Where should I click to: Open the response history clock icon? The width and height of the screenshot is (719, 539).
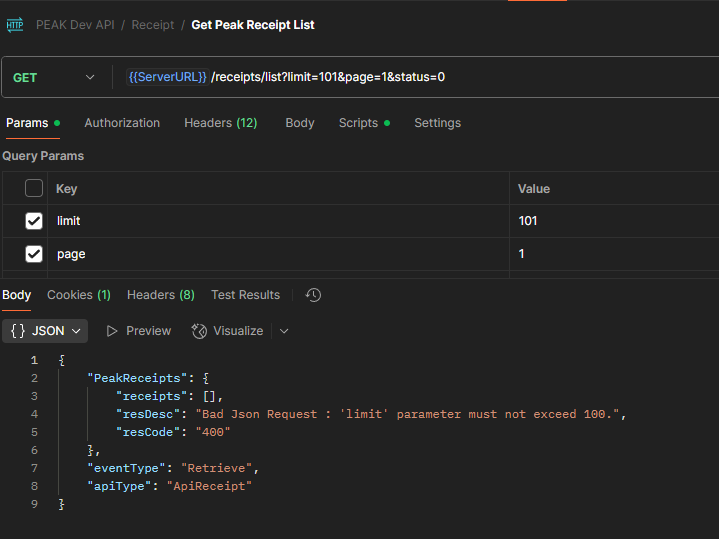click(x=313, y=295)
